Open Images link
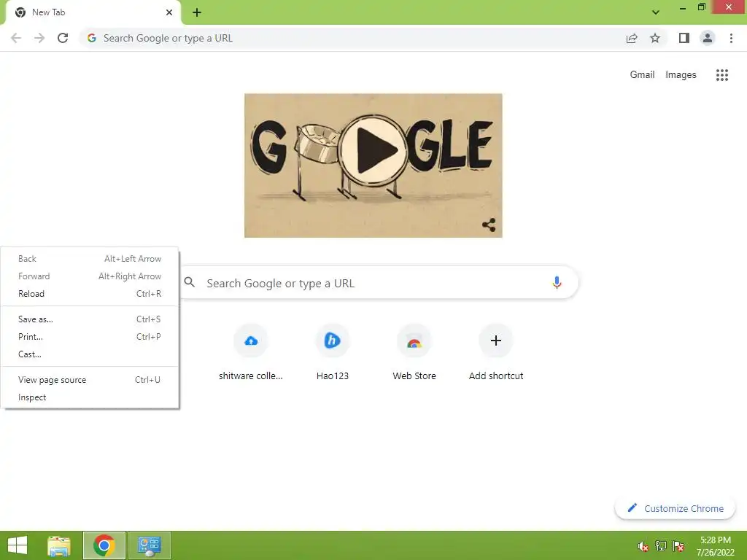747x560 pixels. [x=681, y=75]
